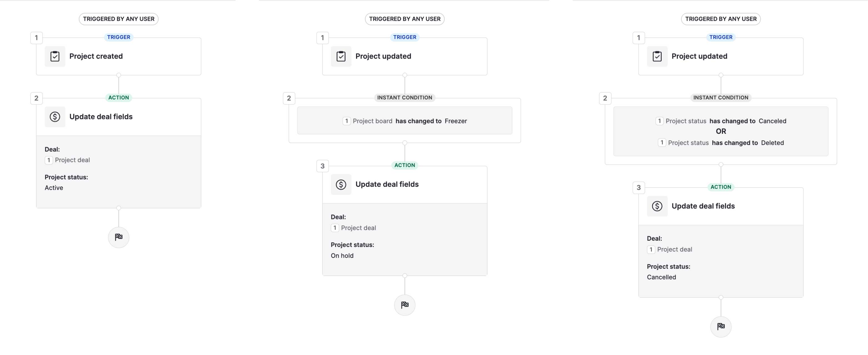Click the On hold project status value
The image size is (868, 355).
(x=342, y=256)
